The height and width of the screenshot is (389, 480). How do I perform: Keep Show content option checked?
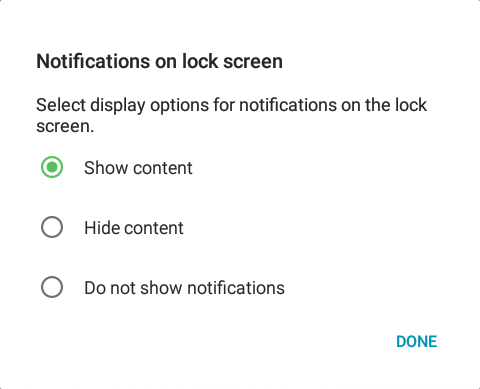pos(52,167)
